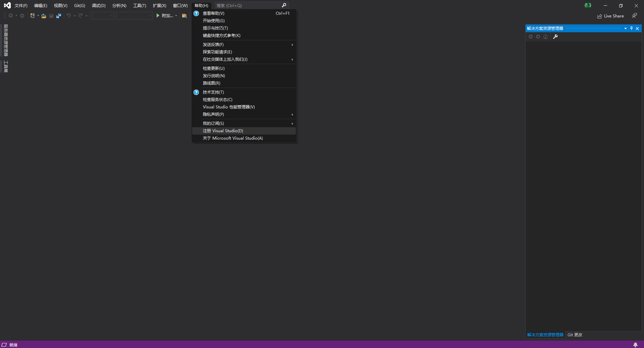Expand the 我的订阅(S) submenu
The width and height of the screenshot is (644, 348).
click(x=244, y=123)
